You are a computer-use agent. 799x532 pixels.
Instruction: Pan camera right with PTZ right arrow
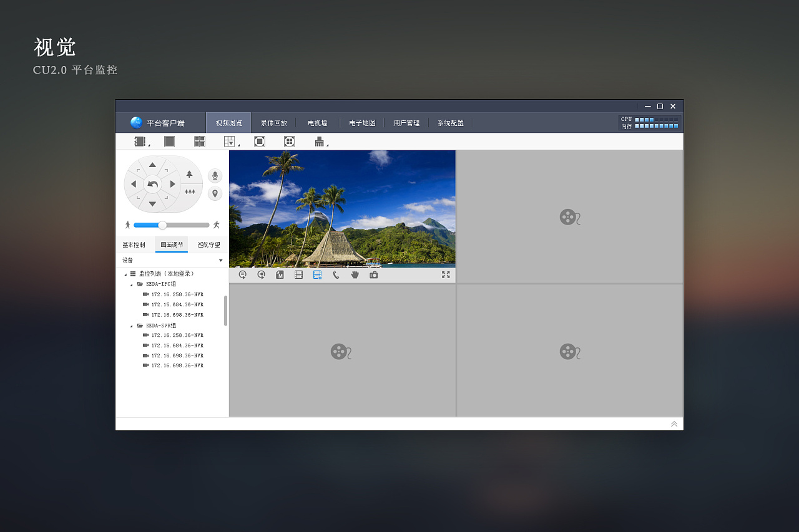pos(172,184)
